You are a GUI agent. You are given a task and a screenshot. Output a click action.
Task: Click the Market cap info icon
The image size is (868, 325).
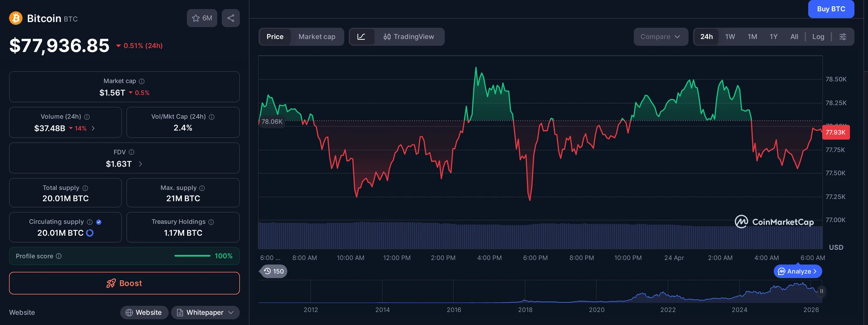[x=142, y=81]
